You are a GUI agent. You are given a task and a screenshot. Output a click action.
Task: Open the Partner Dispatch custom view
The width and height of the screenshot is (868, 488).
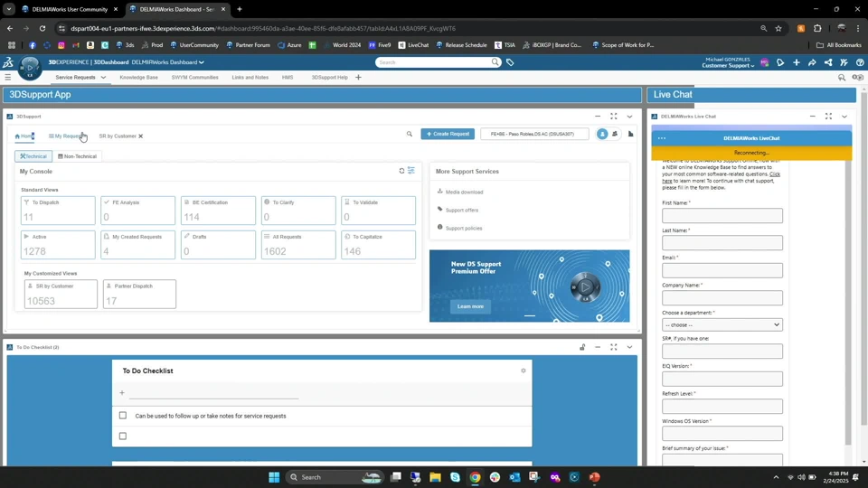click(139, 294)
